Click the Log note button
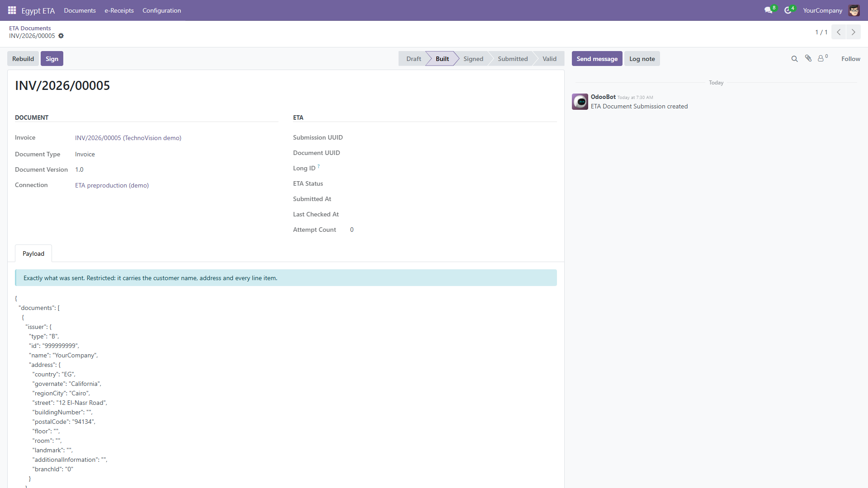This screenshot has width=868, height=488. (642, 59)
